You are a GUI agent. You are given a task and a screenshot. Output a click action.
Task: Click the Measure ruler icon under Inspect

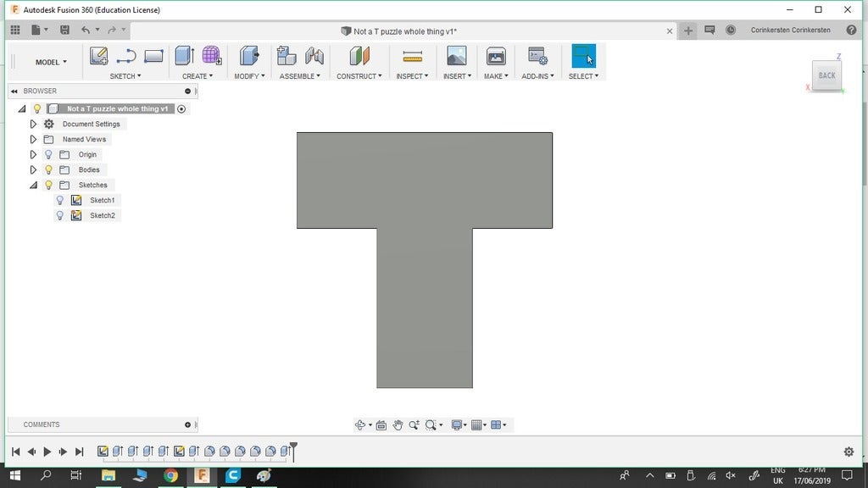(413, 57)
